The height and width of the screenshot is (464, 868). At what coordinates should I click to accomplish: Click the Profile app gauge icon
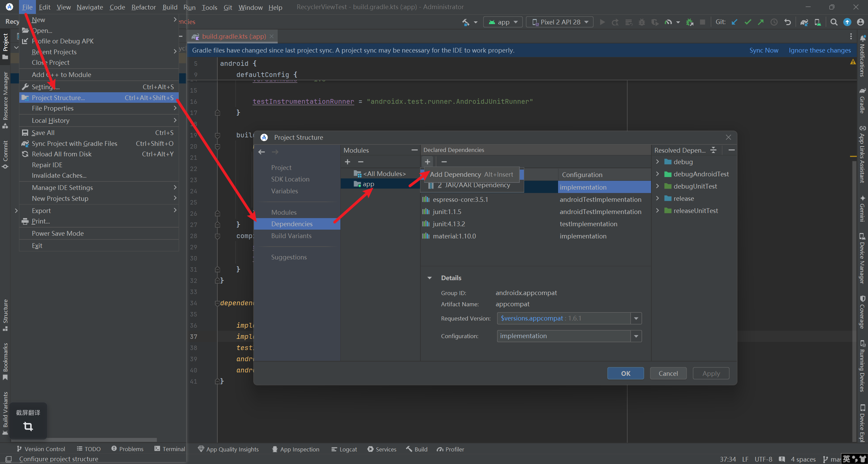668,22
